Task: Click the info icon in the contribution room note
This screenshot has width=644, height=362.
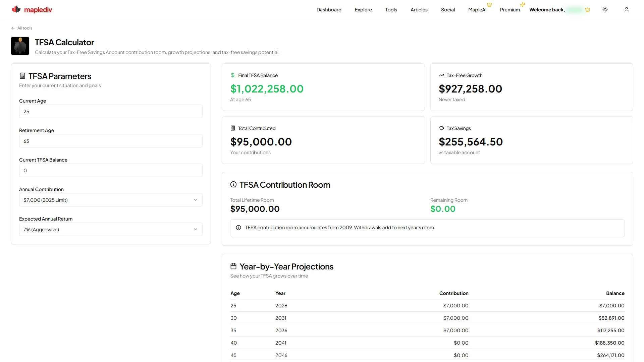Action: tap(238, 228)
